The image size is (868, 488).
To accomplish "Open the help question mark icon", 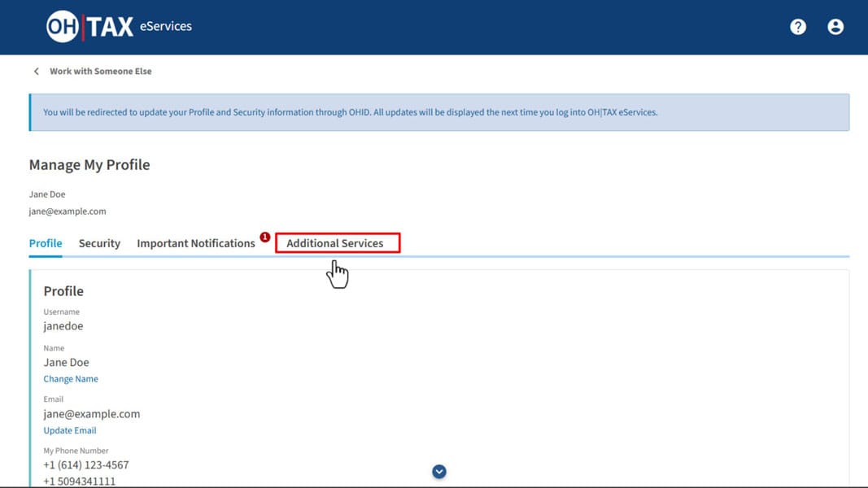I will pos(798,27).
